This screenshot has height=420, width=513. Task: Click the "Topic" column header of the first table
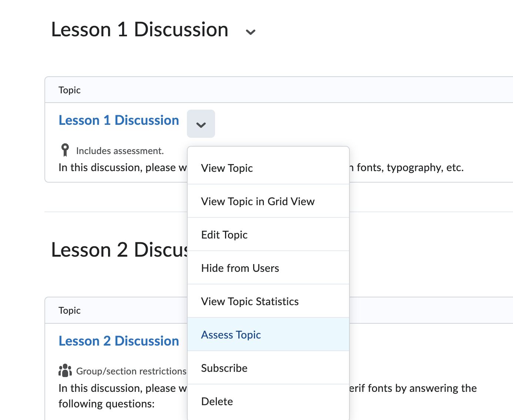(70, 90)
